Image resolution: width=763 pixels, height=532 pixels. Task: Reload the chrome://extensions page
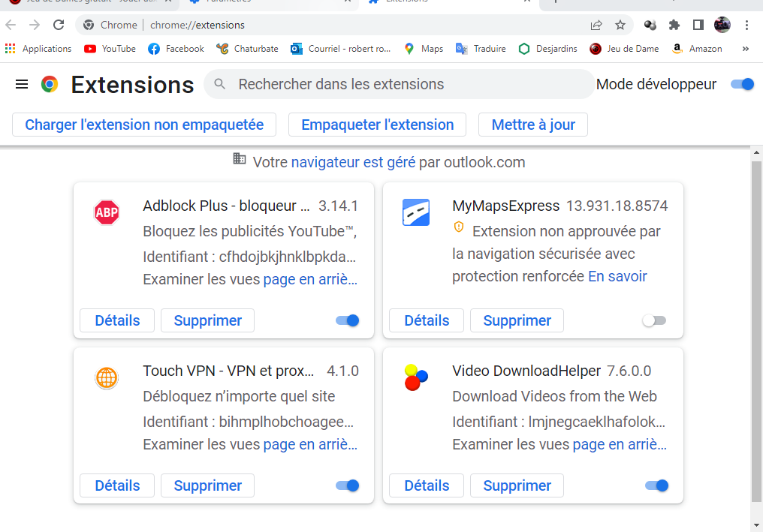(x=59, y=25)
